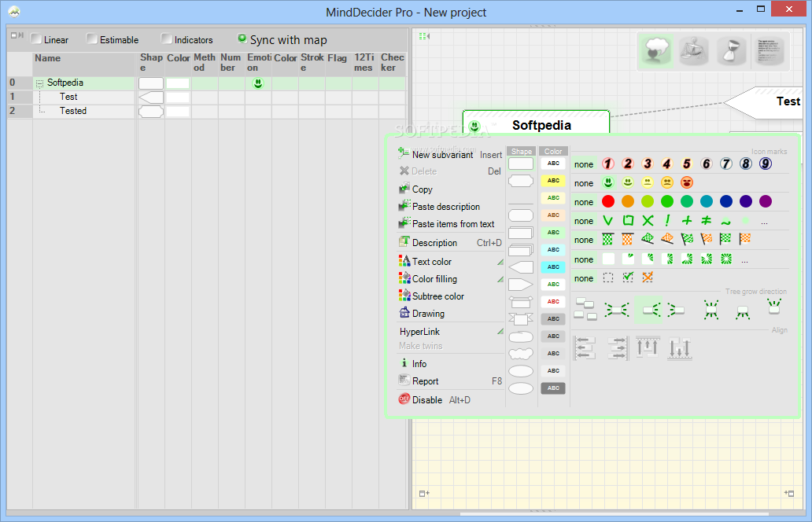Expand the Color filling submenu arrow
The width and height of the screenshot is (812, 522).
point(500,279)
